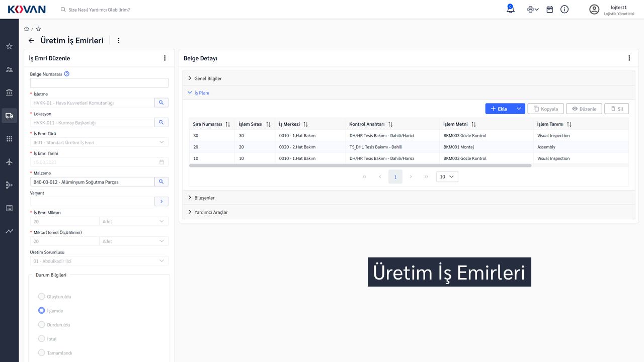Open the logistics truck icon in sidebar

[x=9, y=116]
